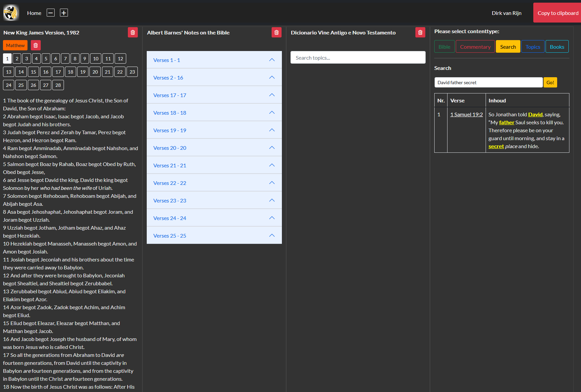Click the Search topics input field
Screen dimensions: 581x392
[358, 58]
